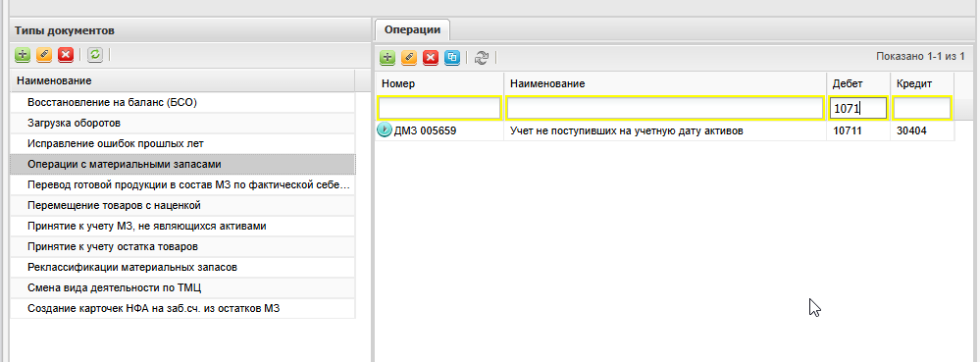Sort document types by Наименование header
The width and height of the screenshot is (980, 362).
pos(182,81)
